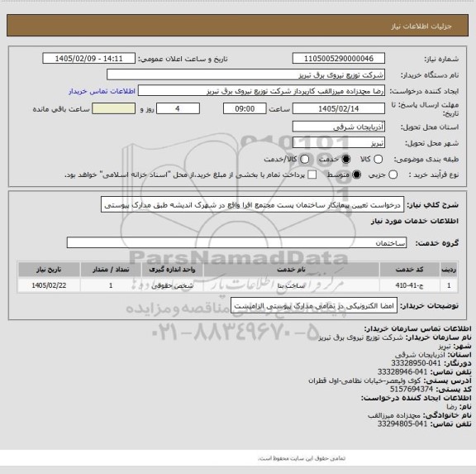Click the fax number 33328950-041

416,363
